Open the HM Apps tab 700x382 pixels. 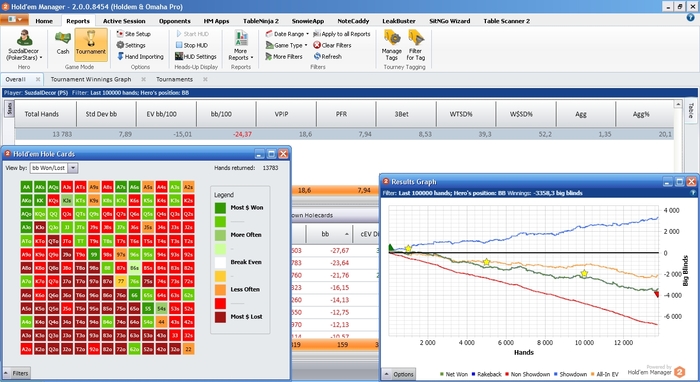tap(217, 21)
